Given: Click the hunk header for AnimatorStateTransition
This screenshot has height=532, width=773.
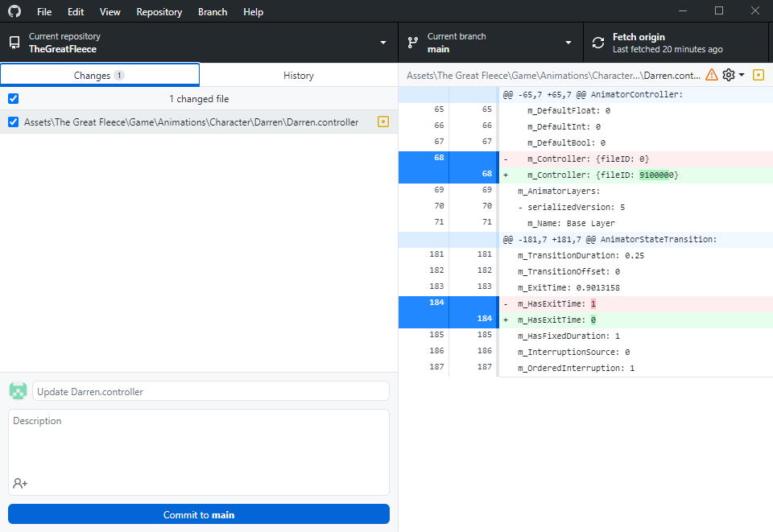Looking at the screenshot, I should tap(636, 239).
